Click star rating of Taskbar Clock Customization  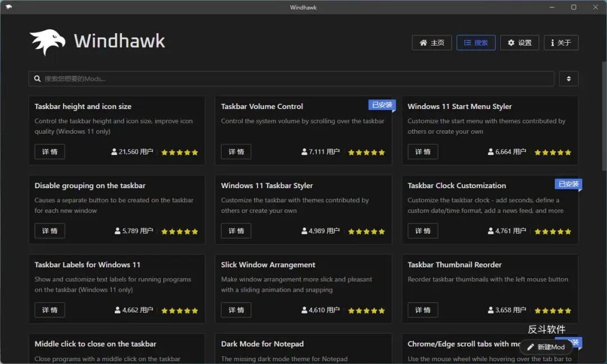point(553,231)
